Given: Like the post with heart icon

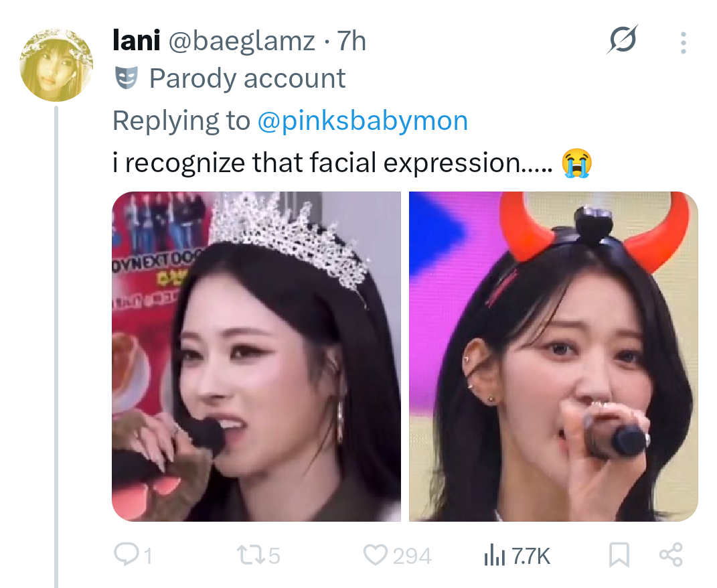Looking at the screenshot, I should click(x=375, y=555).
